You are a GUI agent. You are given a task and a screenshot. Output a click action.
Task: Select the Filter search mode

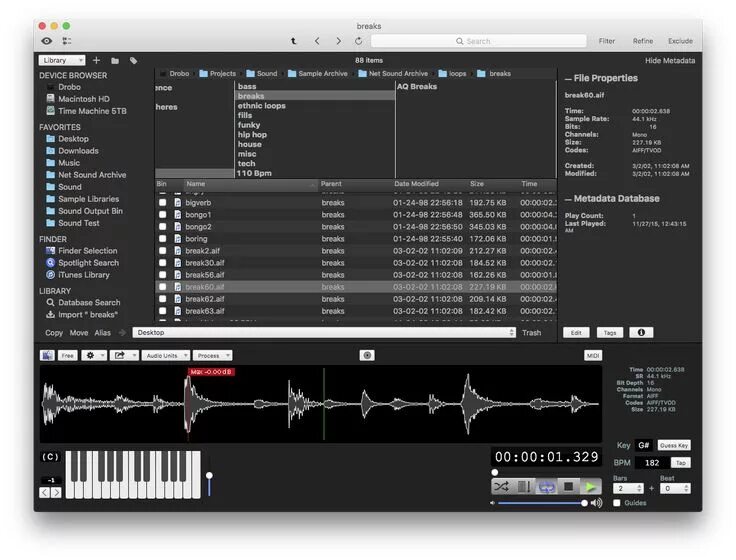click(x=607, y=41)
